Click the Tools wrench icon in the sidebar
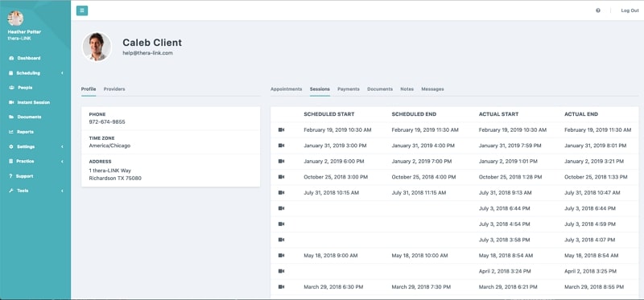 coord(11,191)
